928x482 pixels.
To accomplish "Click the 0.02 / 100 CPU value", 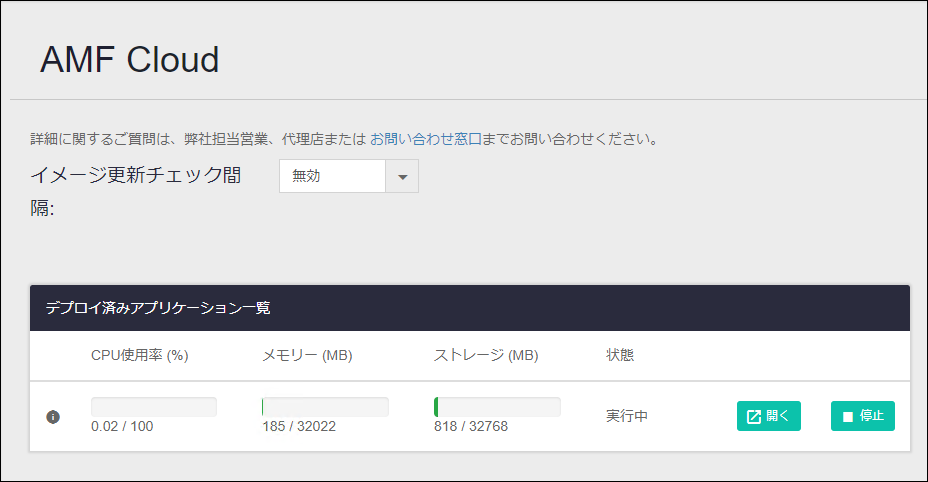I will tap(122, 426).
